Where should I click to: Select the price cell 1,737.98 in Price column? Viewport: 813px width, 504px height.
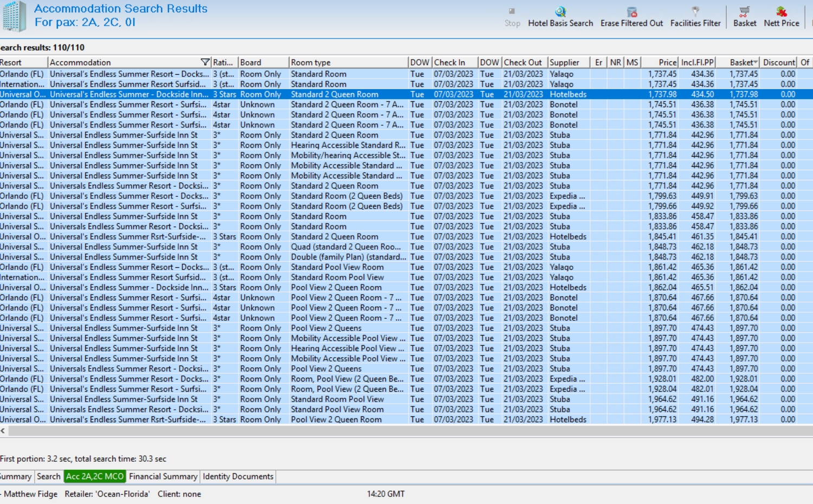(662, 94)
